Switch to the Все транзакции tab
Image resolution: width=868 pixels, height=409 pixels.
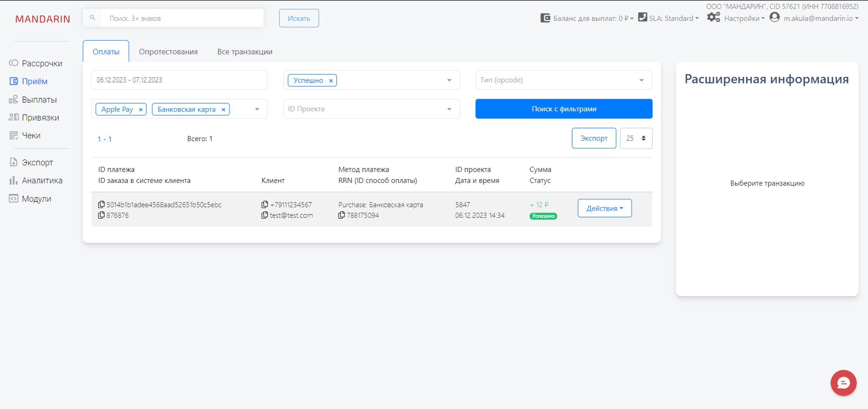[245, 52]
